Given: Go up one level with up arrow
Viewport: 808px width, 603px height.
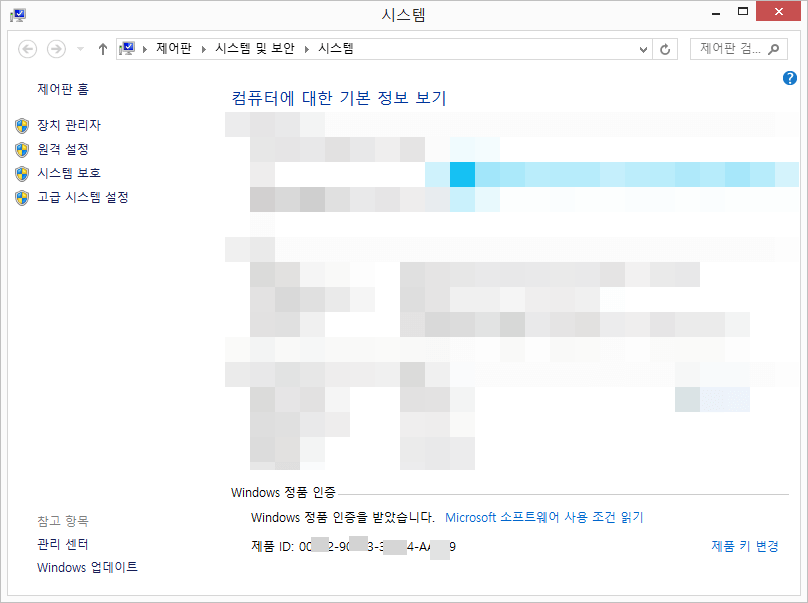Looking at the screenshot, I should tap(103, 49).
